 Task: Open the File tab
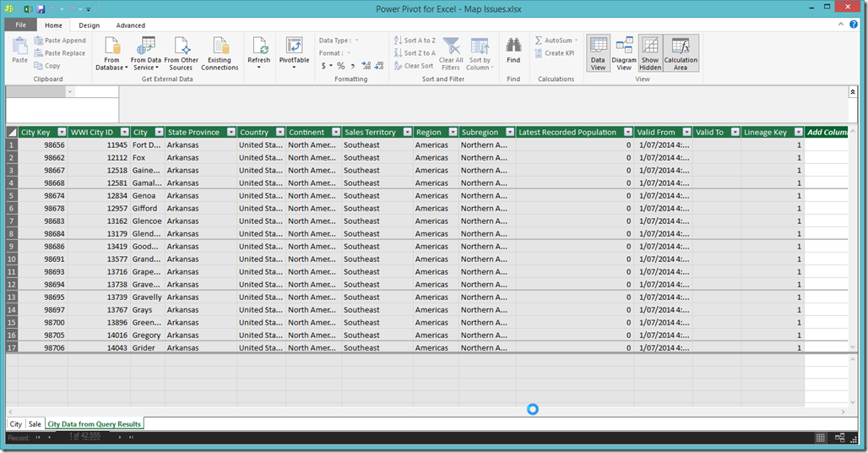[x=20, y=25]
